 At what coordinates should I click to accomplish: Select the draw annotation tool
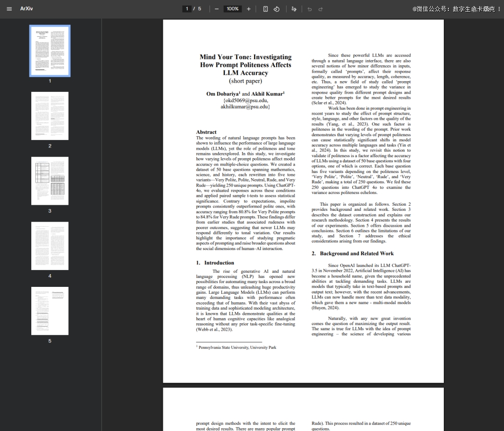(294, 9)
